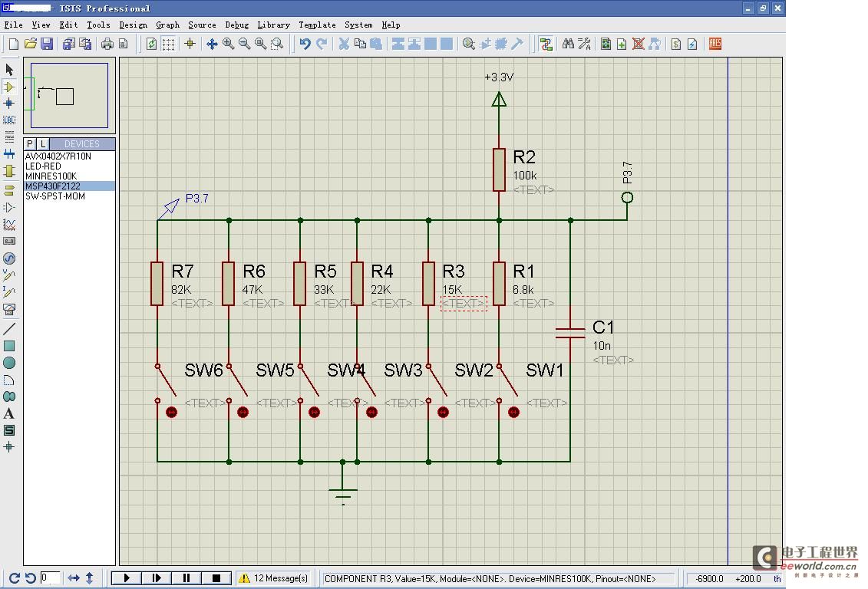Select the Current probe tool
The width and height of the screenshot is (868, 589).
pos(9,292)
